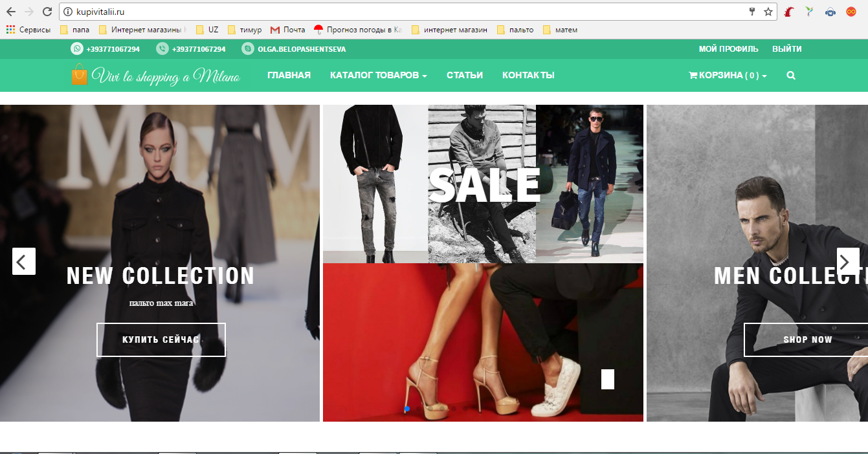
Task: Open the папа bookmark folder
Action: point(74,30)
